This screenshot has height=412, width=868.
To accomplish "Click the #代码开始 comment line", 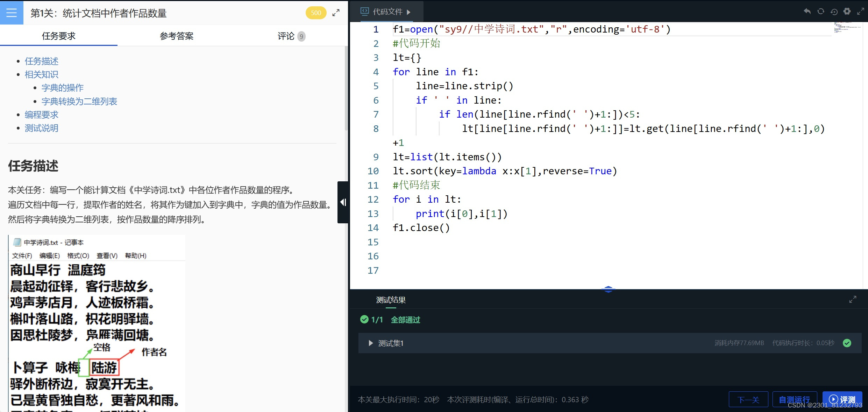I will click(417, 43).
